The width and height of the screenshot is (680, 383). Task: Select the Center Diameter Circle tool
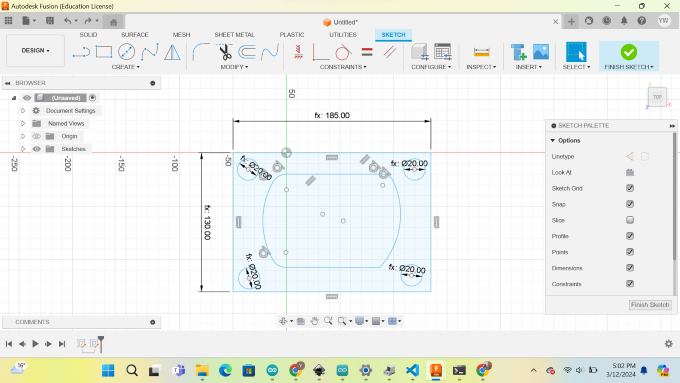(126, 52)
